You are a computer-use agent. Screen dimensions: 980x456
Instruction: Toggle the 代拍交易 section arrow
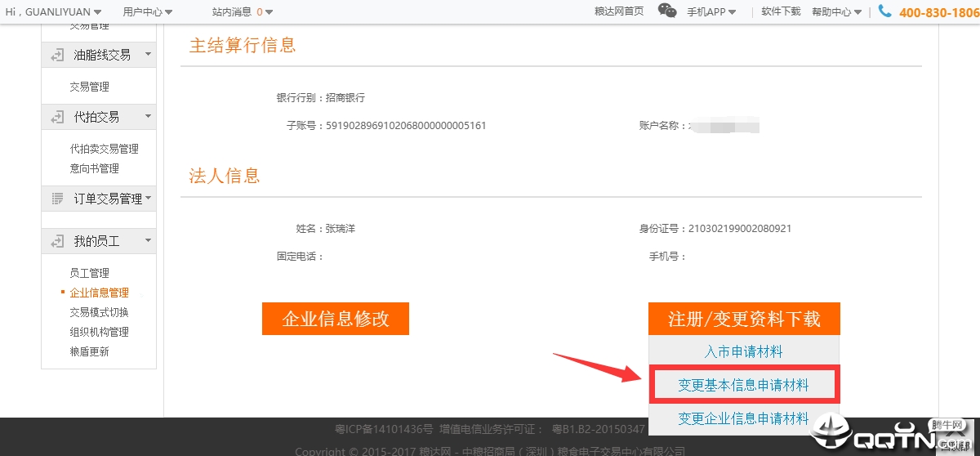[x=148, y=117]
